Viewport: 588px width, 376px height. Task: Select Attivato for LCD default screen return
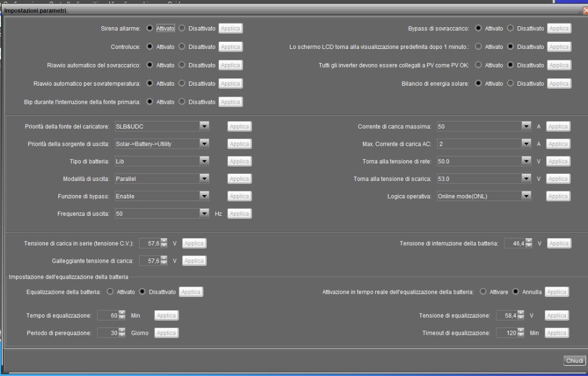point(478,46)
